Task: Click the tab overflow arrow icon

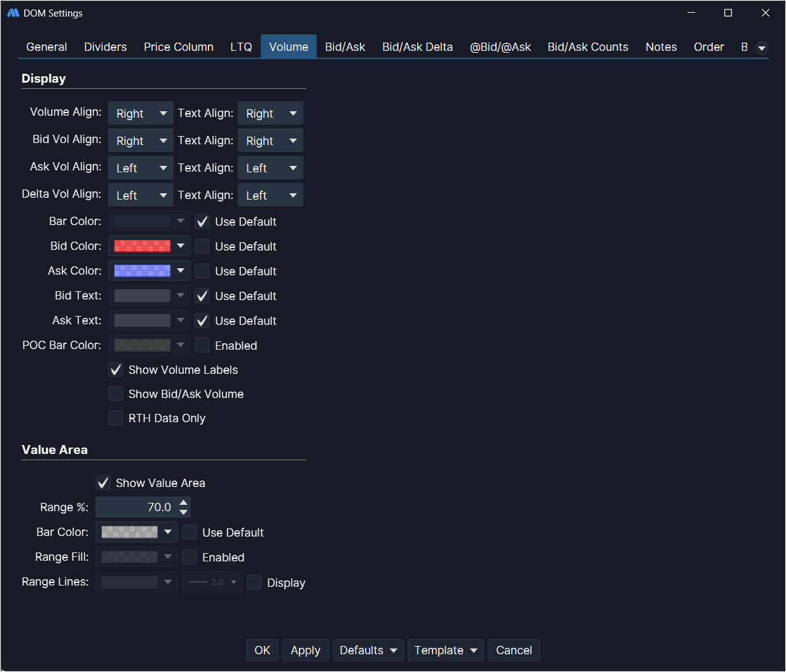Action: click(761, 48)
